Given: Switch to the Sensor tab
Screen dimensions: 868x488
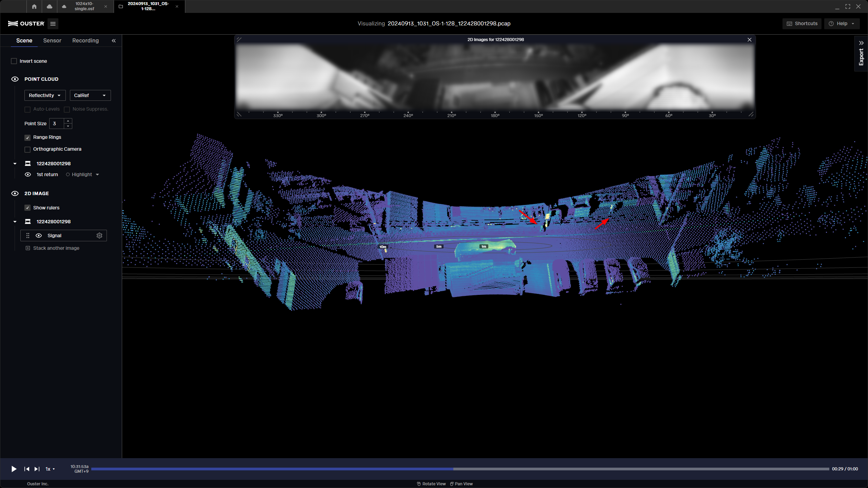Looking at the screenshot, I should point(52,40).
